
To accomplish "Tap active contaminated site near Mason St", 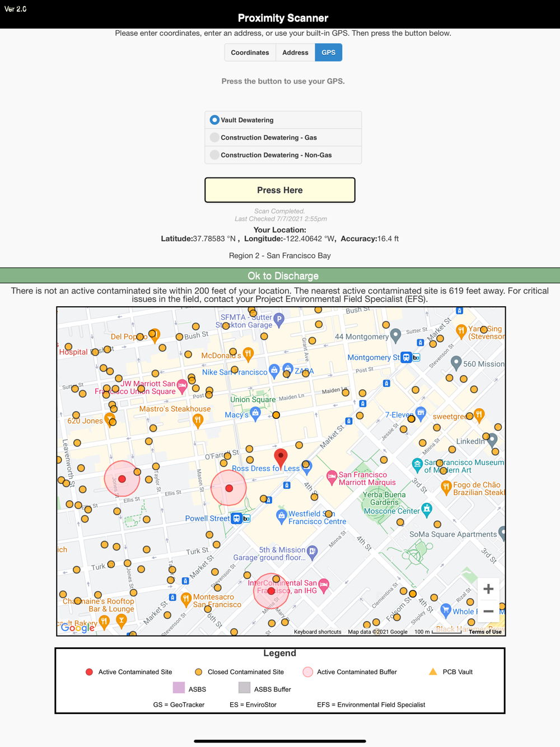I will click(x=229, y=488).
